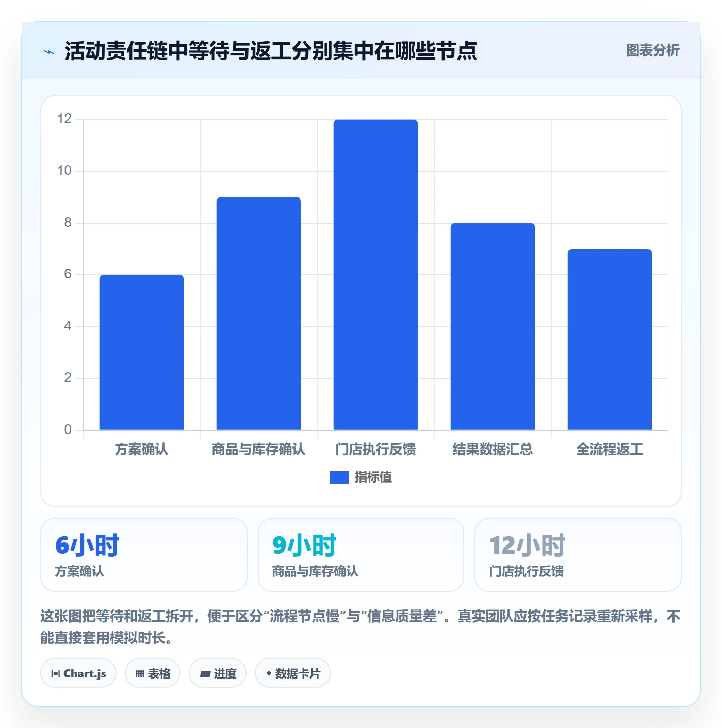Click the y-axis value 12
This screenshot has width=722, height=728.
[x=64, y=119]
